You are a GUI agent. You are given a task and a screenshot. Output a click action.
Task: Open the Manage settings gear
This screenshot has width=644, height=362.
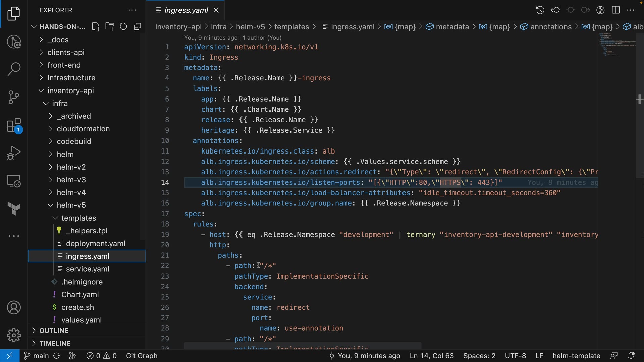tap(14, 335)
